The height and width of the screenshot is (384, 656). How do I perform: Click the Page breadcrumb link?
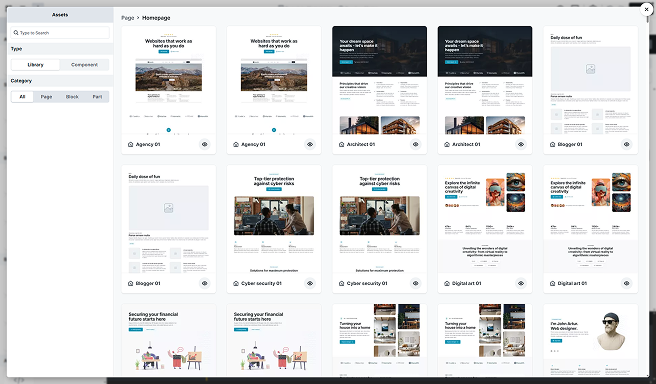point(128,18)
